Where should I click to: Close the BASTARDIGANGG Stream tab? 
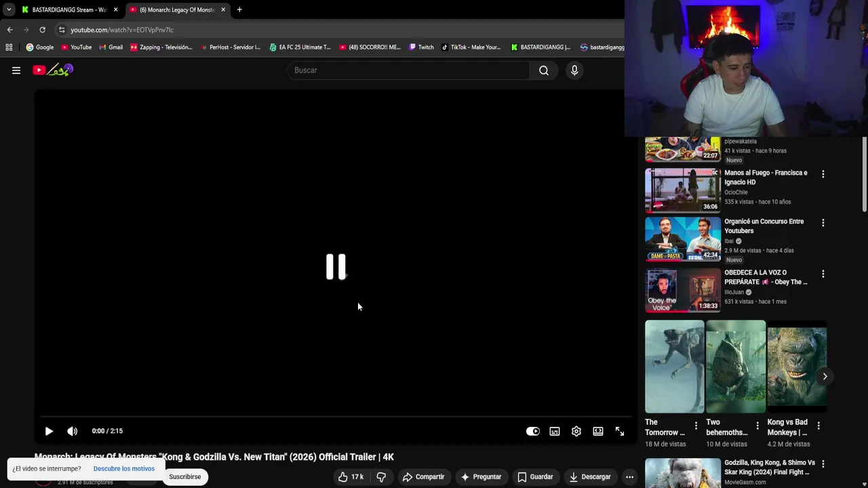point(116,9)
